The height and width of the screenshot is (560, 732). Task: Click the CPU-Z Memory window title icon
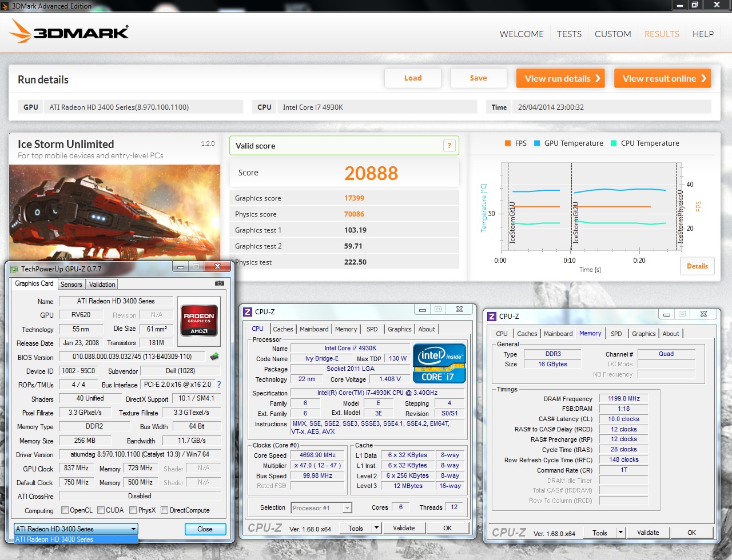(x=492, y=316)
